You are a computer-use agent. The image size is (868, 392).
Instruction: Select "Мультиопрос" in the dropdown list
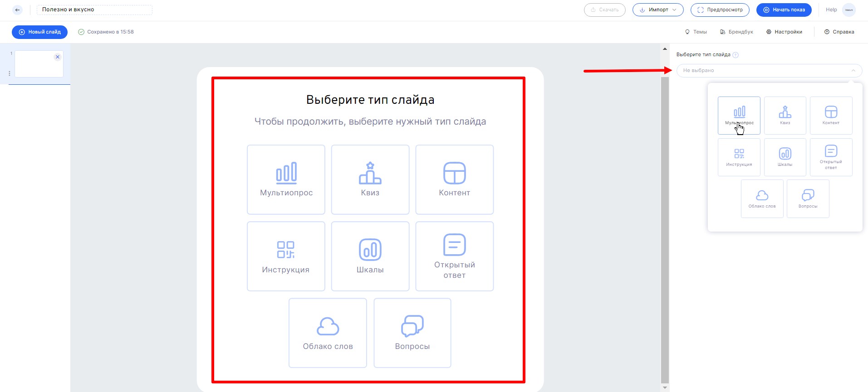(739, 116)
